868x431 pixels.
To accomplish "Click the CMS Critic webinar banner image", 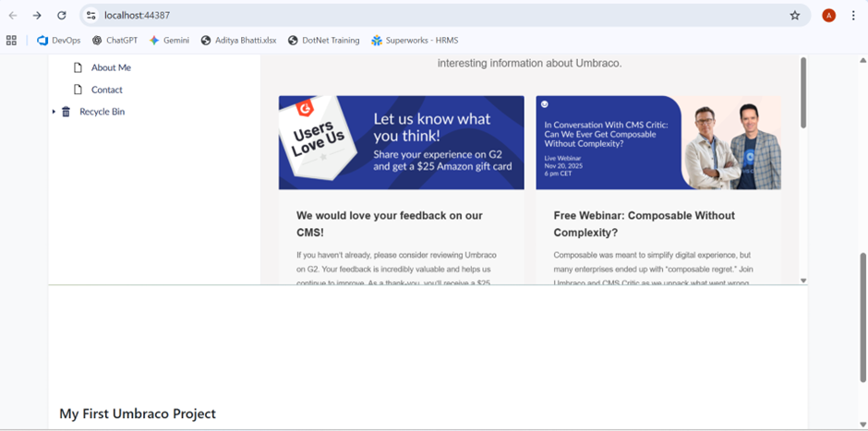I will [657, 142].
